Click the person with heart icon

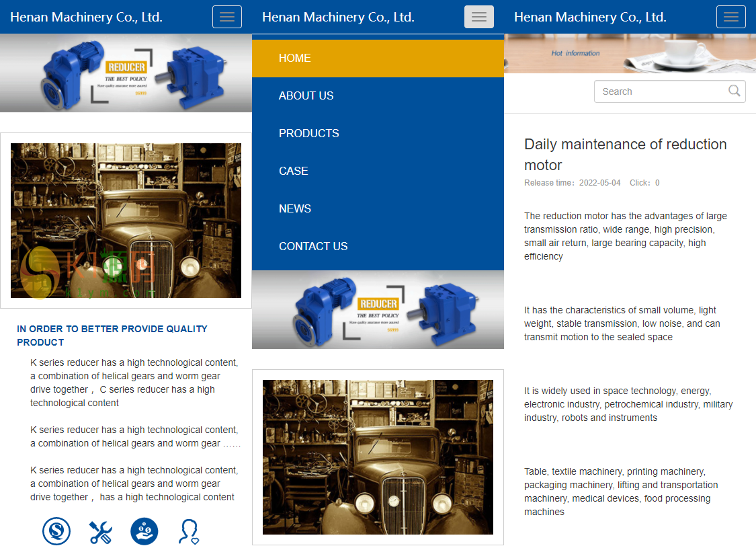[189, 531]
